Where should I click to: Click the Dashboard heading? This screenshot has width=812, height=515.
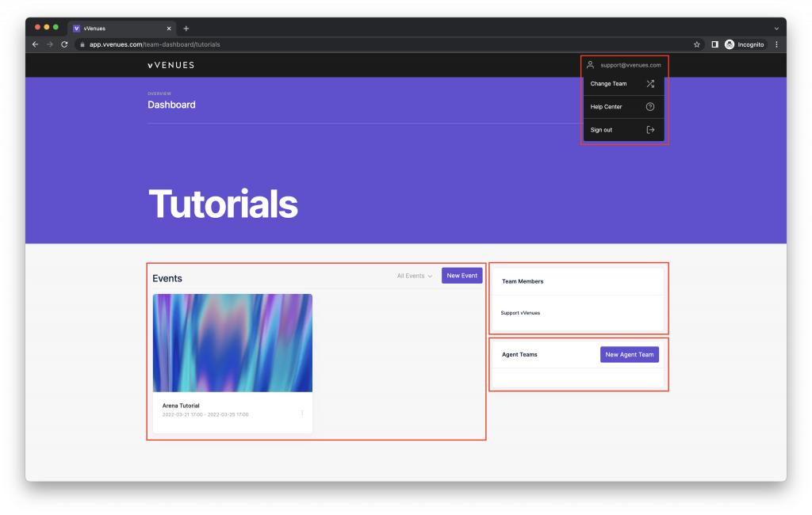(171, 105)
